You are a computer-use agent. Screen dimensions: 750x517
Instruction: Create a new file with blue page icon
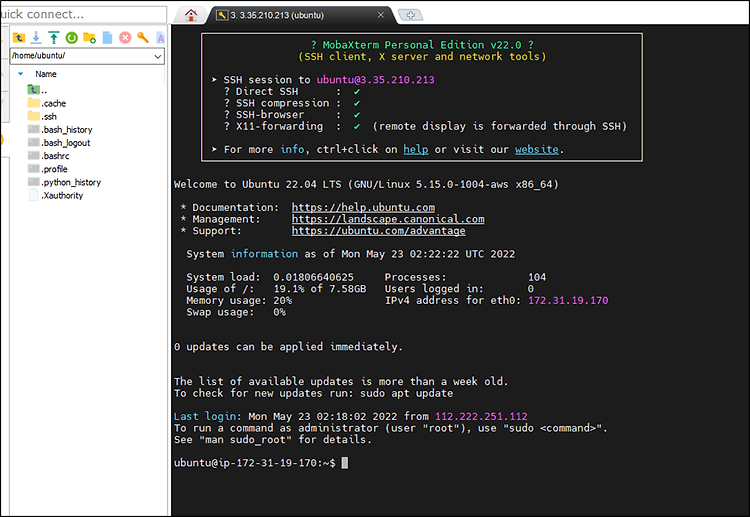tap(107, 37)
